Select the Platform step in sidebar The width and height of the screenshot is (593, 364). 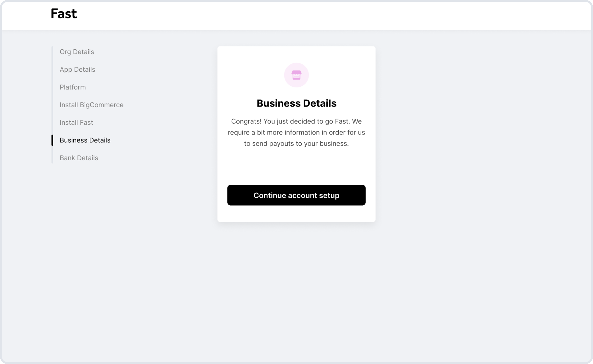[x=73, y=87]
